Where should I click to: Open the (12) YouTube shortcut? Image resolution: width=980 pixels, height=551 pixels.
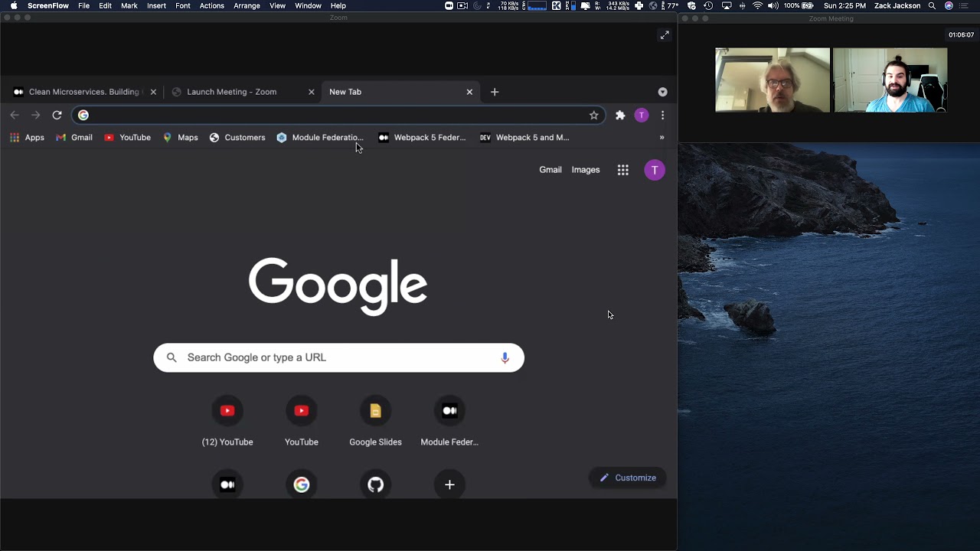[227, 422]
